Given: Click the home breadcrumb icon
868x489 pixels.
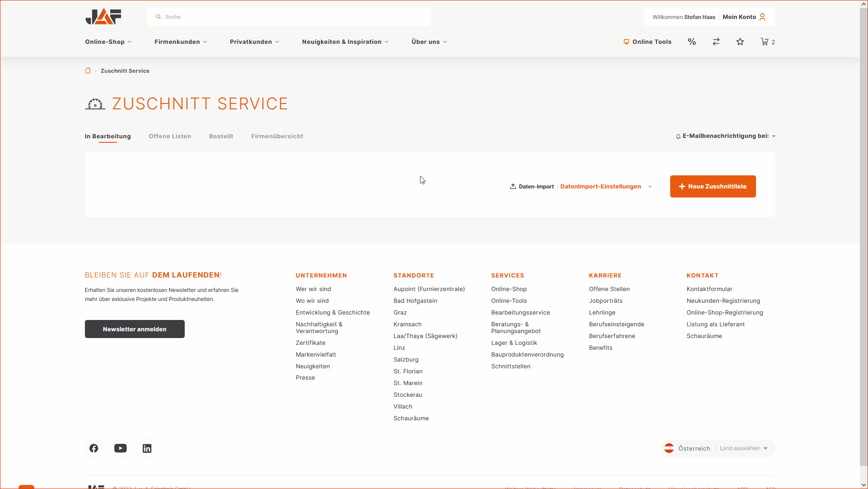Looking at the screenshot, I should pos(88,71).
